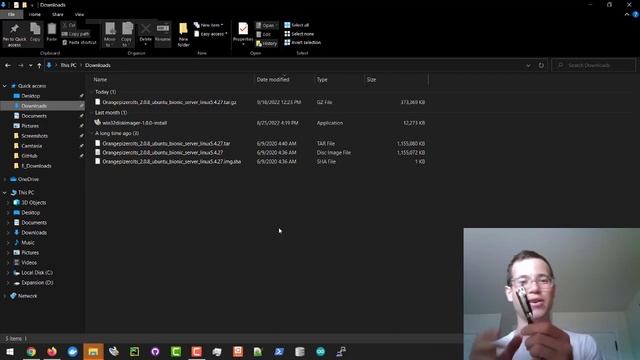
Task: Open Firefox from the taskbar
Action: click(x=52, y=351)
